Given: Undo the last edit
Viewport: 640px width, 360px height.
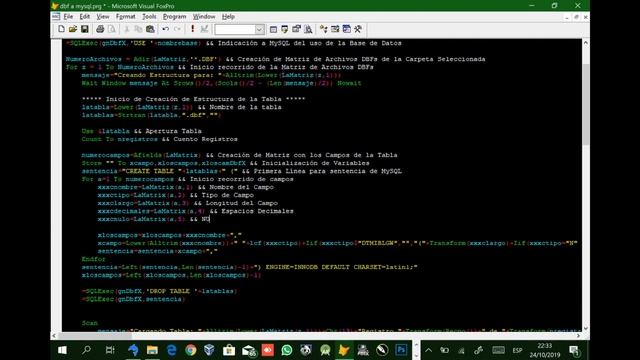Looking at the screenshot, I should (x=165, y=29).
